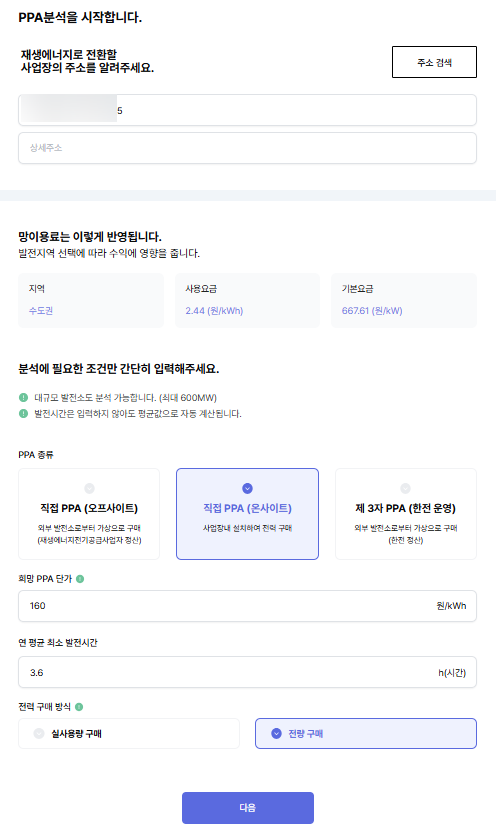This screenshot has width=496, height=831.
Task: Click the info icon beside 전력 구매 방식
Action: [79, 706]
